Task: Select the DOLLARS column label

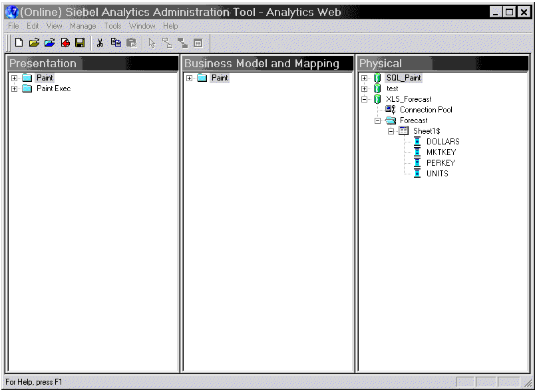Action: click(443, 142)
